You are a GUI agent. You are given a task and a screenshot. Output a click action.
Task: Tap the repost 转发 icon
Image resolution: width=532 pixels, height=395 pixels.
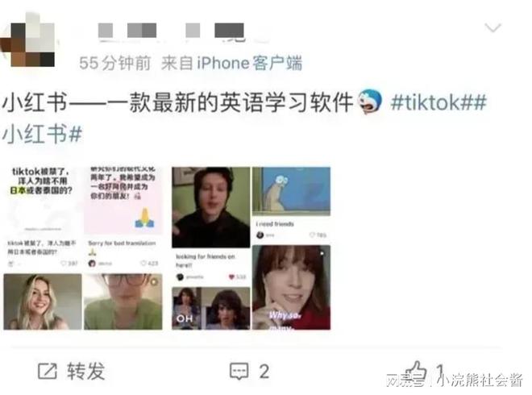click(48, 371)
